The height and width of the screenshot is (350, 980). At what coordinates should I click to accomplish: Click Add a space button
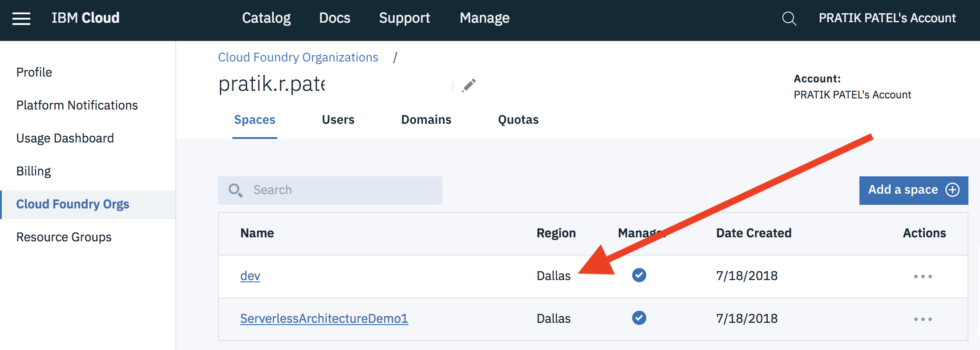coord(914,190)
